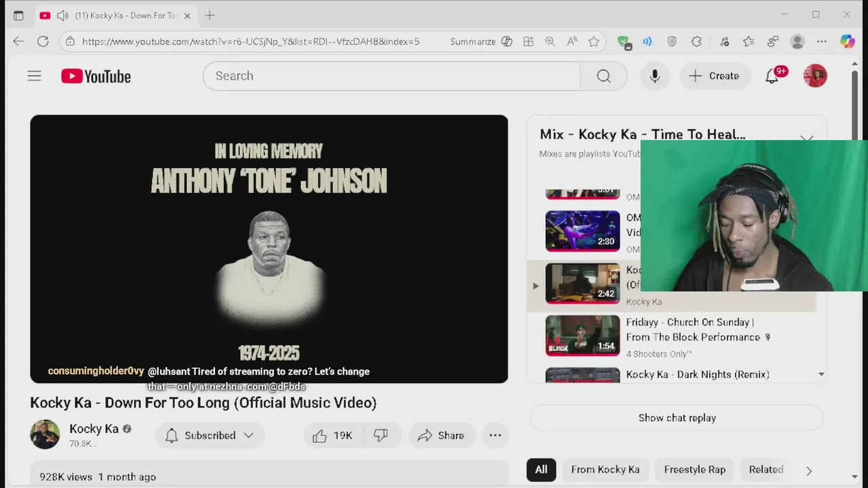Click the Mix - Kocky Ka - Time To Heal title
Viewport: 868px width, 488px height.
642,134
